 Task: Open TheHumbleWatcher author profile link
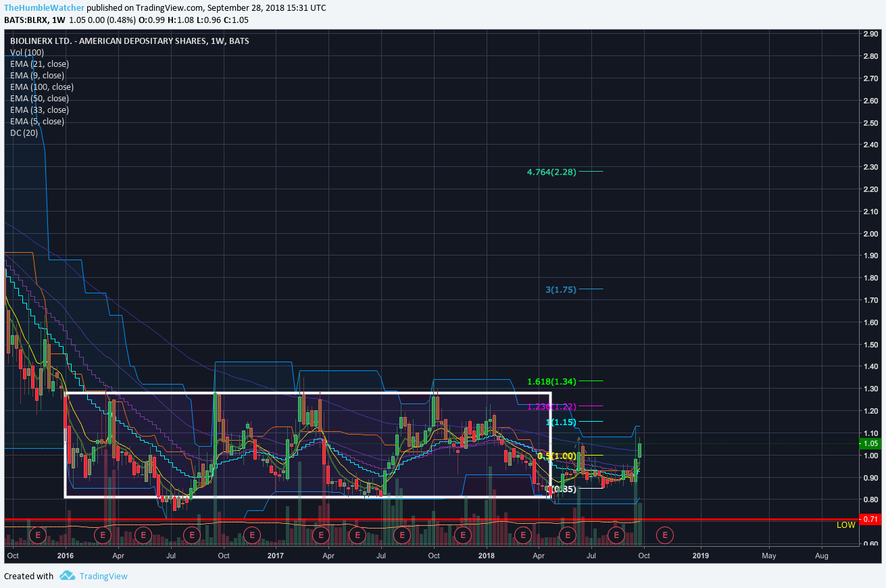(x=45, y=8)
